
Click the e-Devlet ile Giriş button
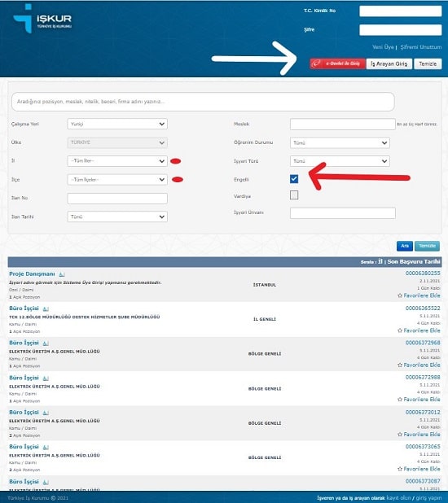coord(337,63)
